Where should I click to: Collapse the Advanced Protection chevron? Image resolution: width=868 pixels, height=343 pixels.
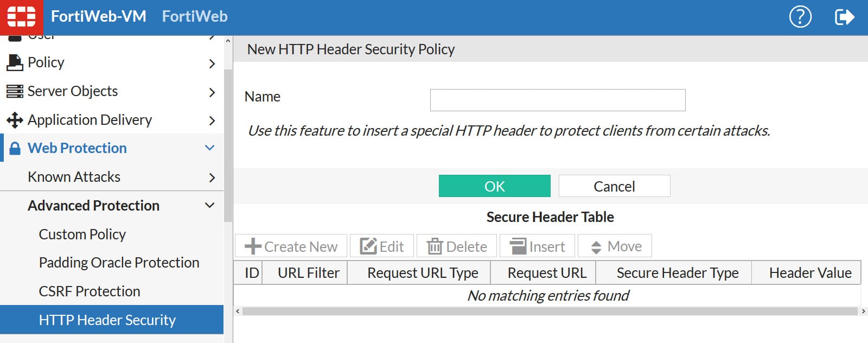(210, 205)
